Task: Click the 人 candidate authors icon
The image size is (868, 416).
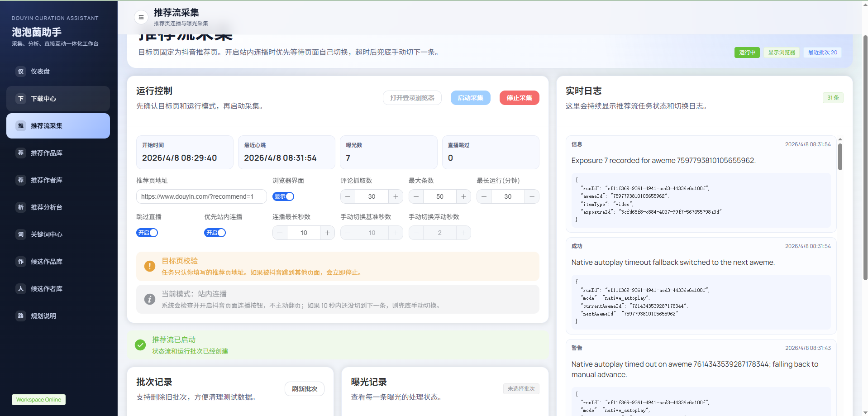Action: coord(21,289)
